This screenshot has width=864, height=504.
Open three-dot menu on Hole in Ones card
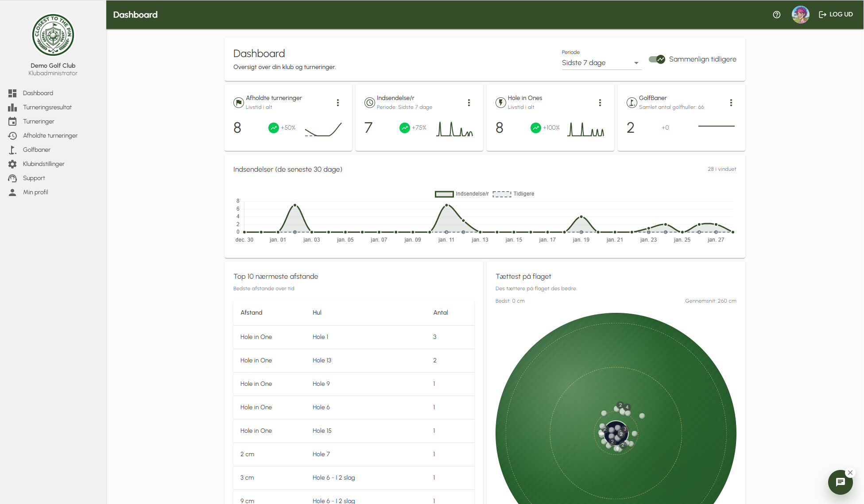coord(600,103)
